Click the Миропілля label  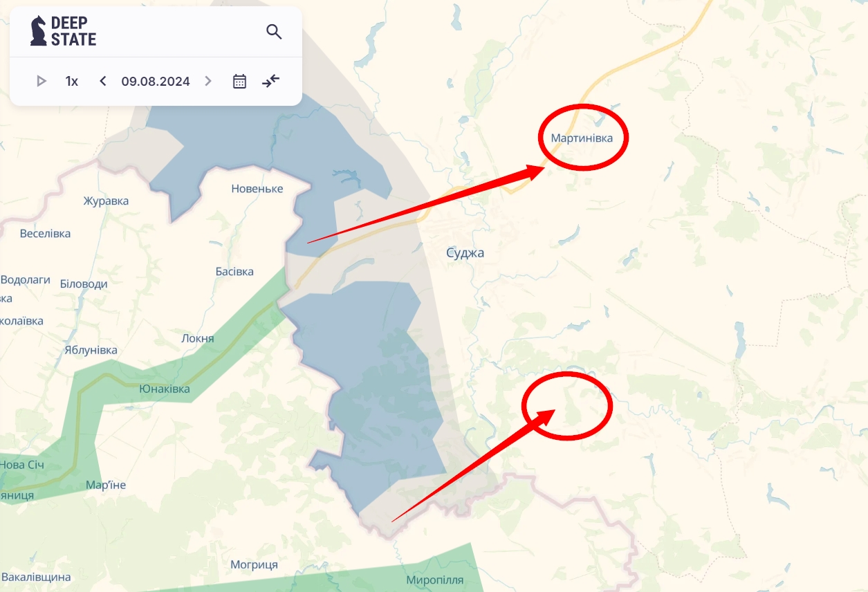point(435,580)
